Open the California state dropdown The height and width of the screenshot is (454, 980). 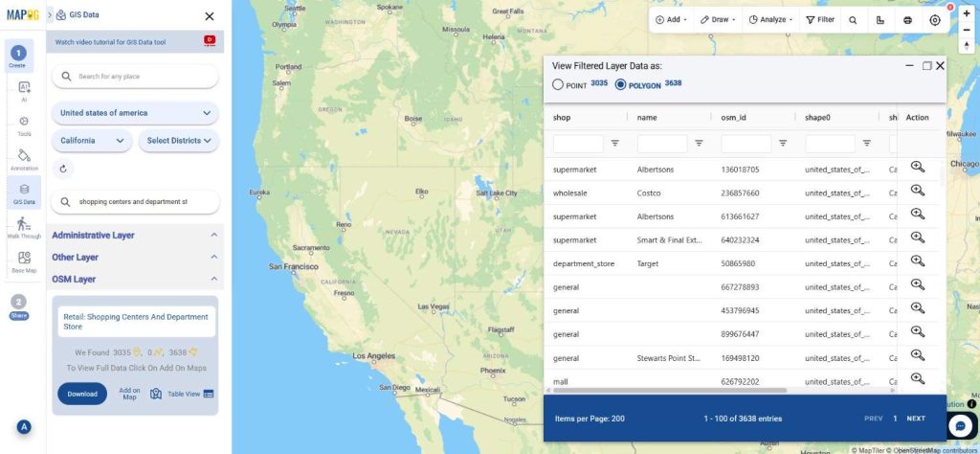pos(92,141)
